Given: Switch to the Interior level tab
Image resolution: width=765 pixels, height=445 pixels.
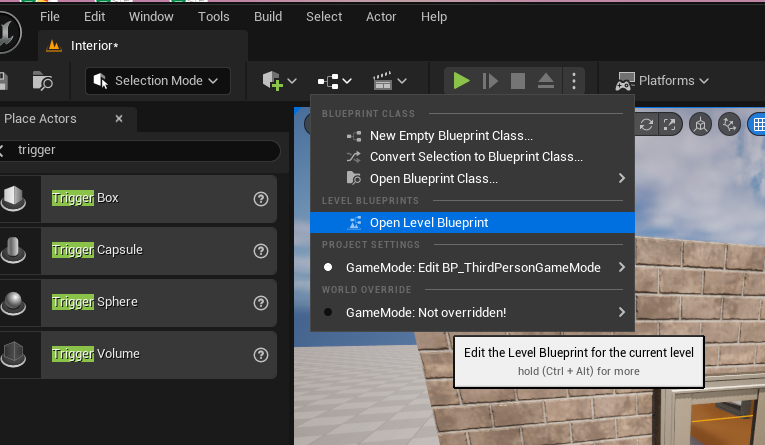Looking at the screenshot, I should (x=143, y=46).
